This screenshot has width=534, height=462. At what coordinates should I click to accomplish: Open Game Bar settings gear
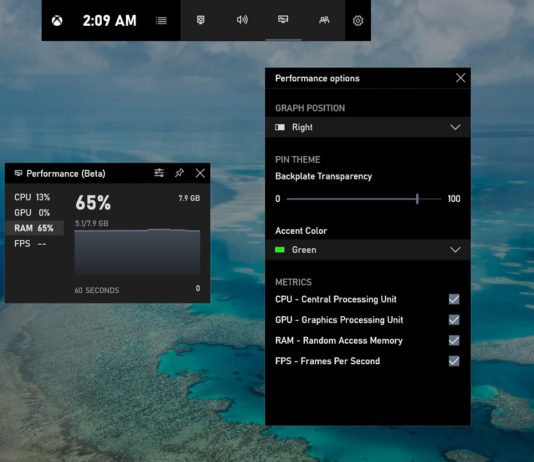tap(358, 21)
